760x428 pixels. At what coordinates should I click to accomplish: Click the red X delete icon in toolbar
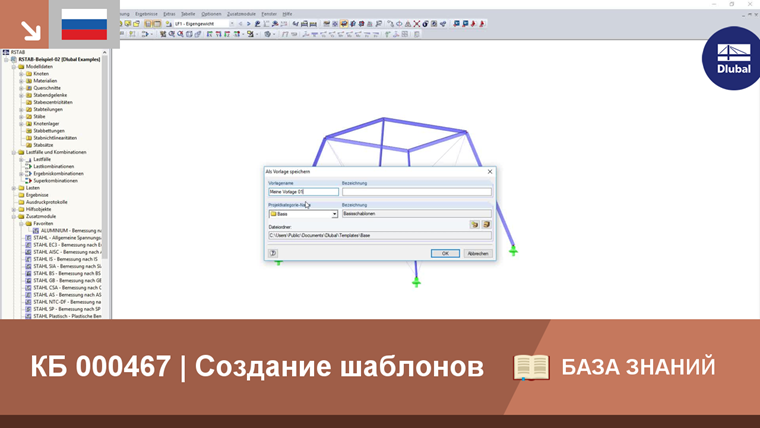pyautogui.click(x=416, y=23)
